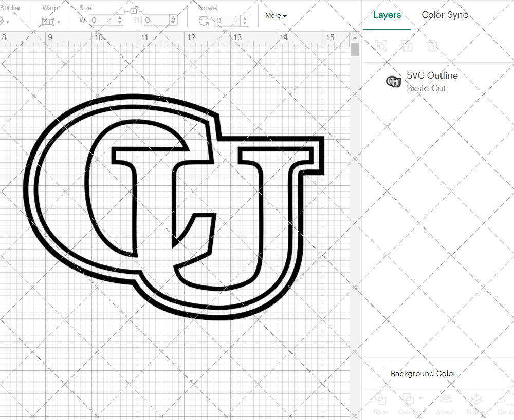Select the SVG Outline Basic Cut layer

coord(432,81)
